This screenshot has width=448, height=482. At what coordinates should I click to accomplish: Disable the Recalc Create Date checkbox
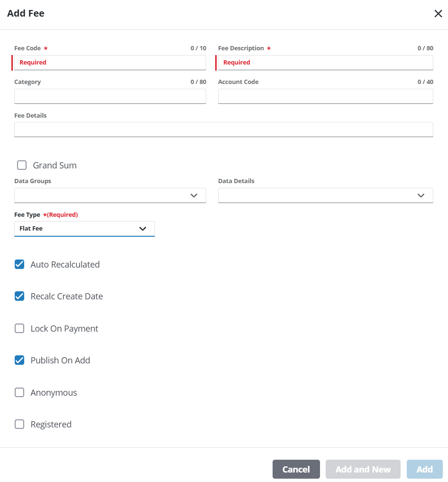(19, 297)
